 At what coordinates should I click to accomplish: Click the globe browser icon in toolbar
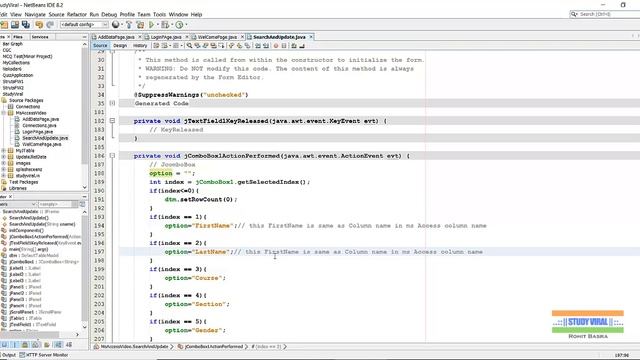[116, 24]
